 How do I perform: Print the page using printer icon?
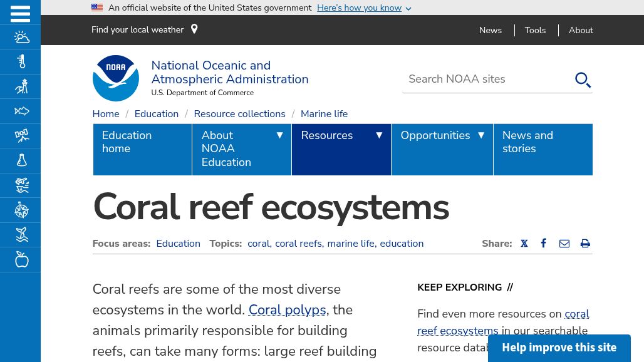(x=584, y=244)
